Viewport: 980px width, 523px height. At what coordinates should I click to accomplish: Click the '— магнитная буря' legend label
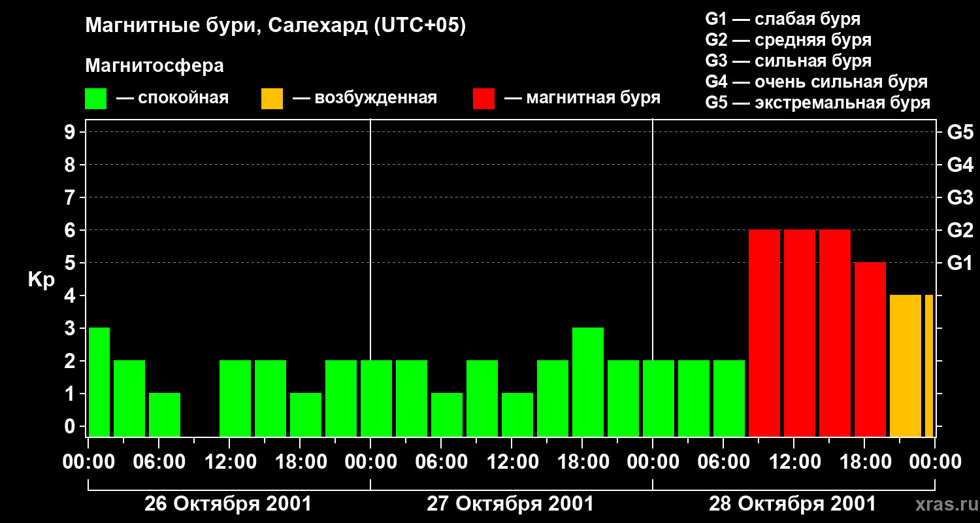point(582,99)
